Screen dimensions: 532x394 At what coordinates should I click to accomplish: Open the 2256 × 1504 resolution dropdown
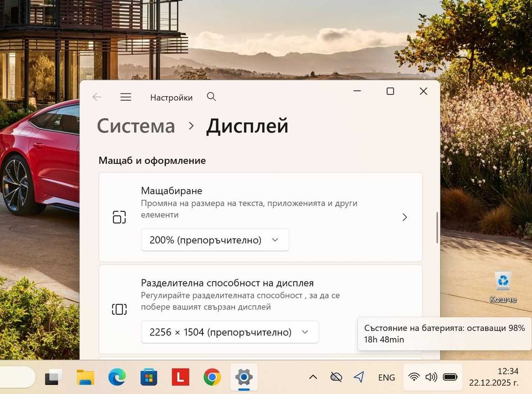coord(230,332)
